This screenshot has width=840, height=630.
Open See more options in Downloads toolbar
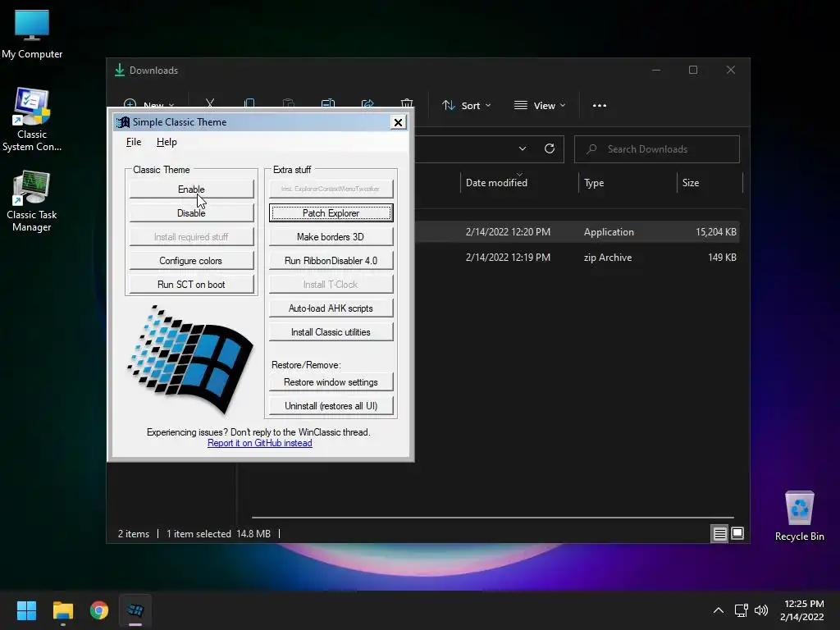[x=600, y=106]
